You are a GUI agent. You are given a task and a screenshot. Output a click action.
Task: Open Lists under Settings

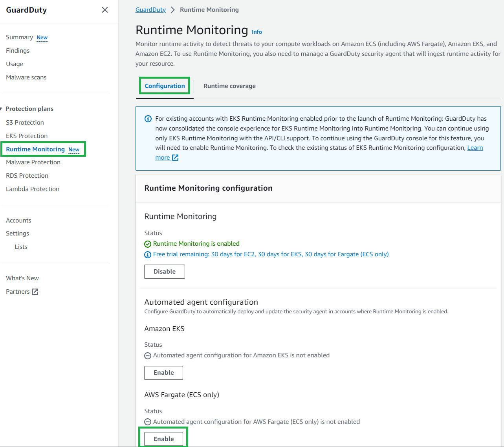pyautogui.click(x=20, y=246)
